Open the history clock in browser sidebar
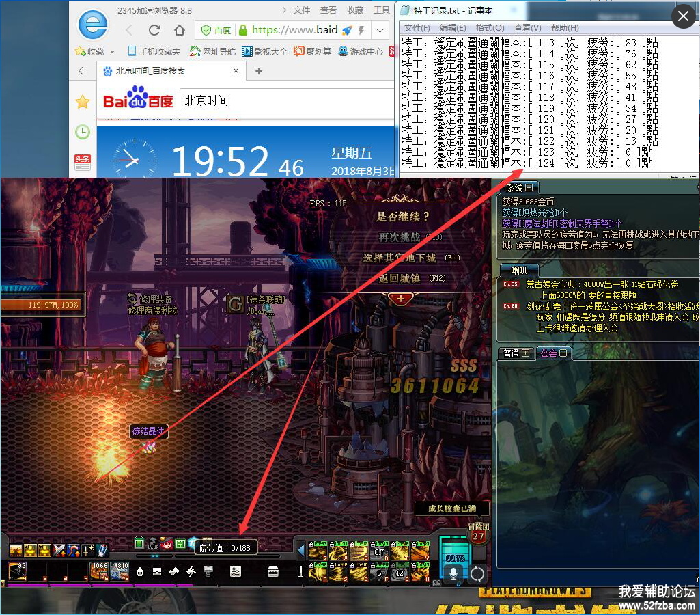700x615 pixels. [83, 132]
